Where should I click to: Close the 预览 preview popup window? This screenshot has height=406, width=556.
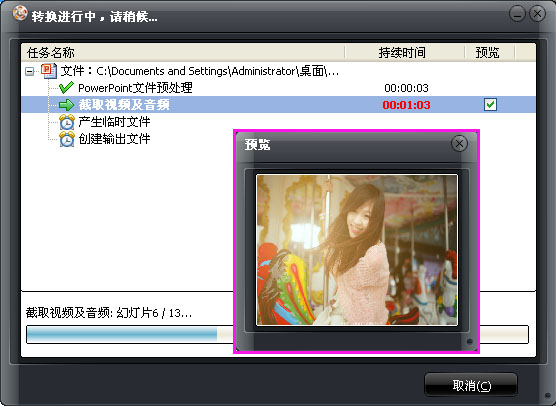tap(459, 144)
